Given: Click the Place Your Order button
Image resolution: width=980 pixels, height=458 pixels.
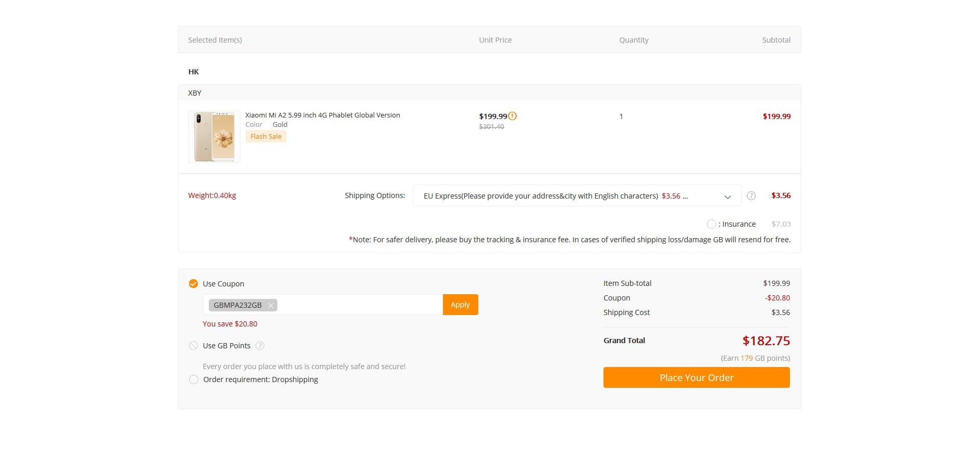Looking at the screenshot, I should [696, 377].
